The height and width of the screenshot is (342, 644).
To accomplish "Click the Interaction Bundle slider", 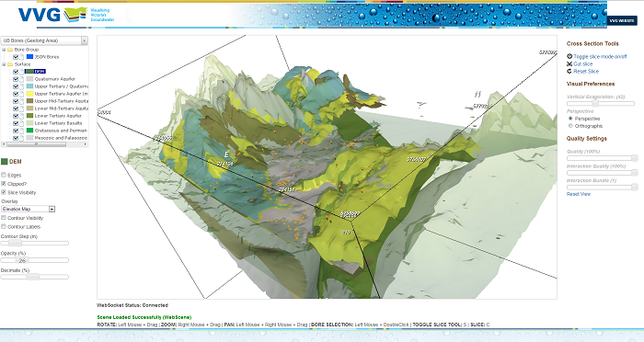I will point(603,188).
